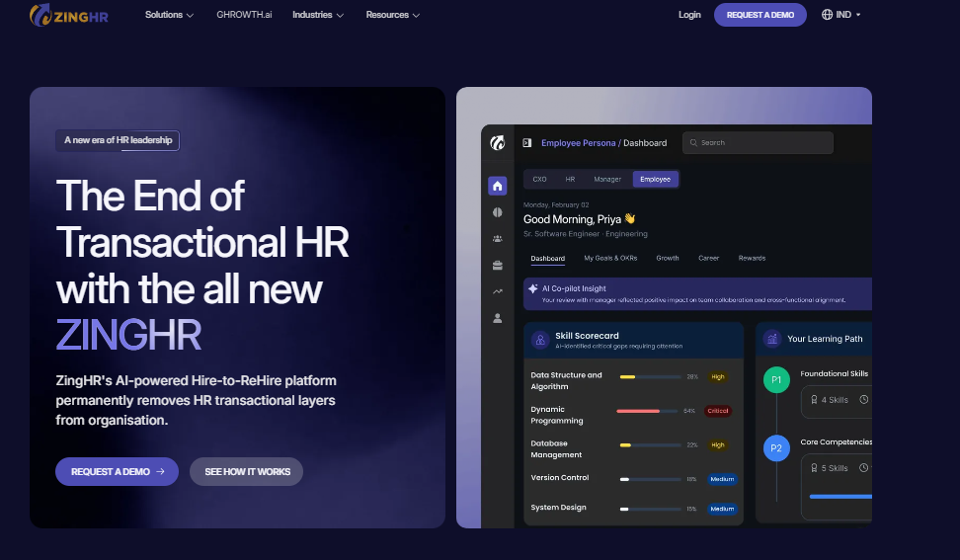Click Medium badge for System Design
This screenshot has width=960, height=560.
pyautogui.click(x=722, y=509)
